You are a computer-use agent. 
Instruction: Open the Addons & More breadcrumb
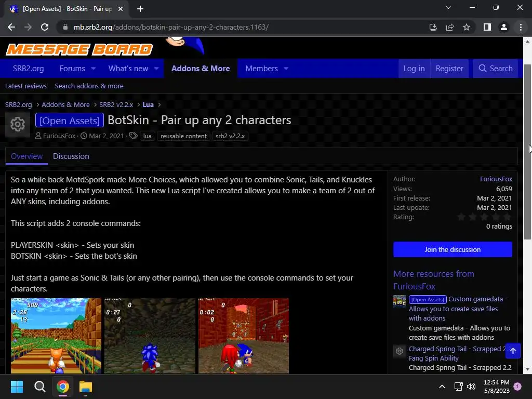coord(65,105)
